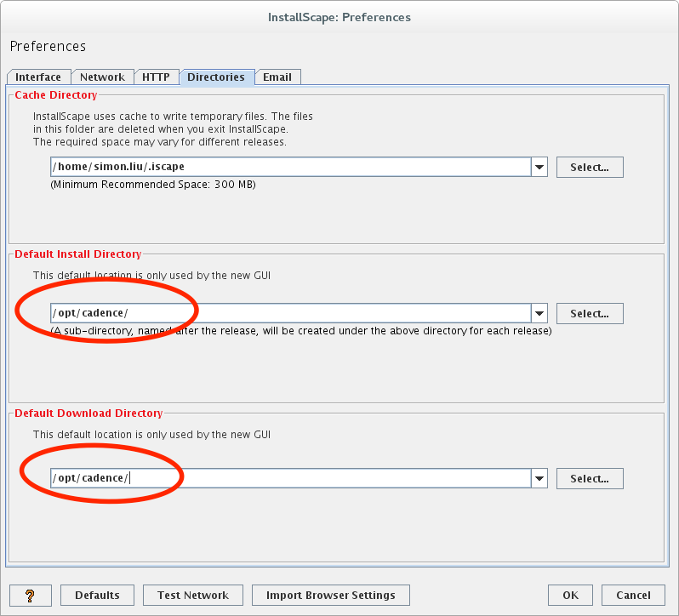Click Select... for the Cache Directory
This screenshot has height=616, width=679.
(590, 167)
